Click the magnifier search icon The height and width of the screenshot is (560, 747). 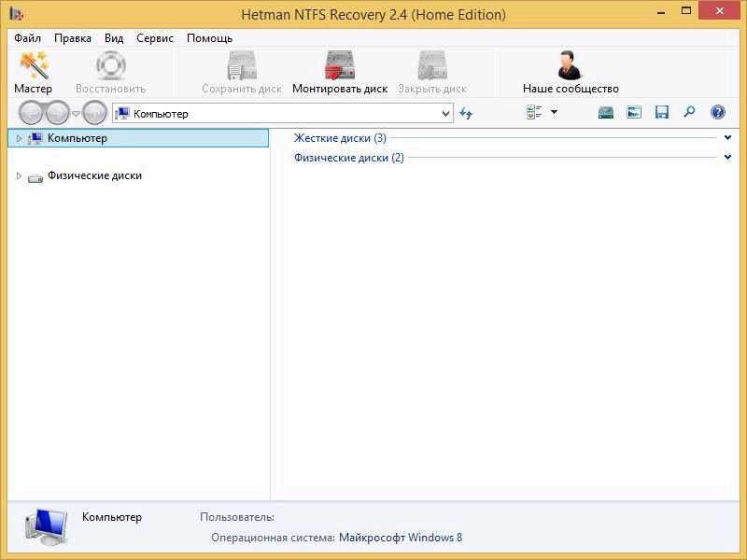click(x=689, y=112)
